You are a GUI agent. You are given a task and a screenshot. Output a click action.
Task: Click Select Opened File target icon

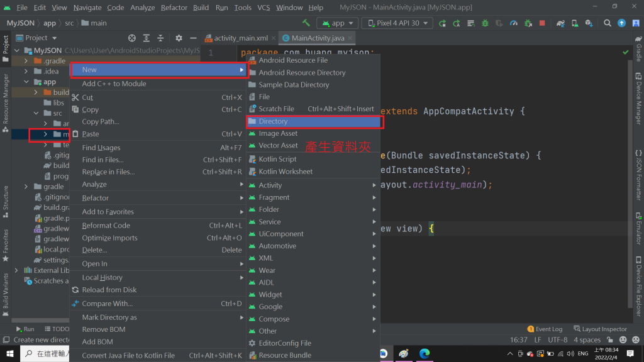pos(132,38)
